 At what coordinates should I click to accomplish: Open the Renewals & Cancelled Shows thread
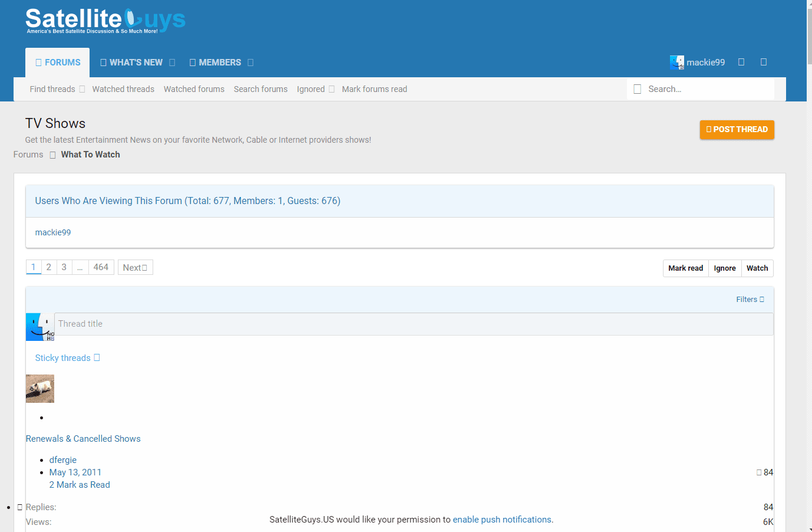pyautogui.click(x=83, y=439)
